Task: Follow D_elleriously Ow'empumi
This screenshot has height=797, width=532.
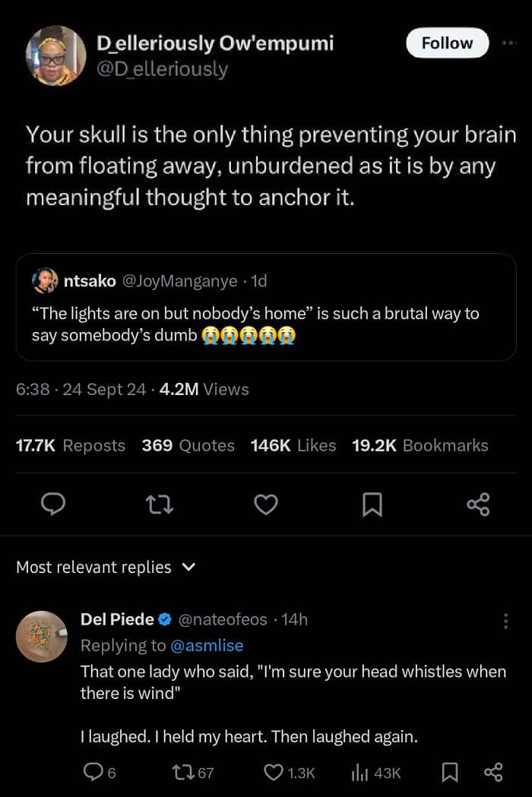Action: click(447, 43)
